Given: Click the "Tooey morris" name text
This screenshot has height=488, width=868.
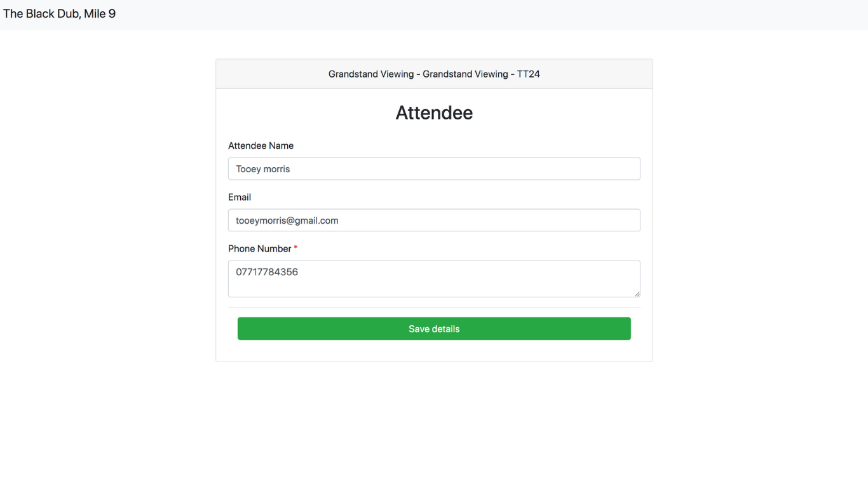Looking at the screenshot, I should pyautogui.click(x=262, y=169).
